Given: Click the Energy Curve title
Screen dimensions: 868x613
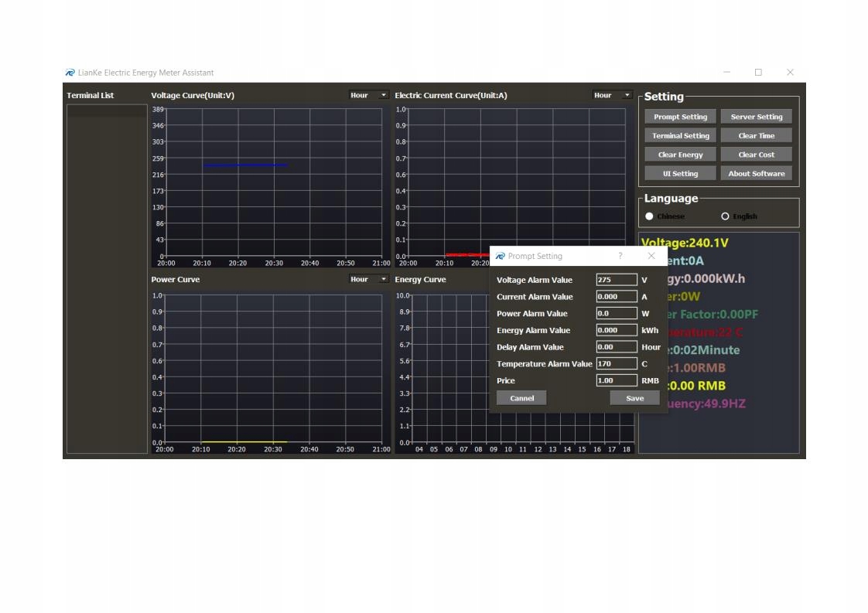Looking at the screenshot, I should pos(420,279).
